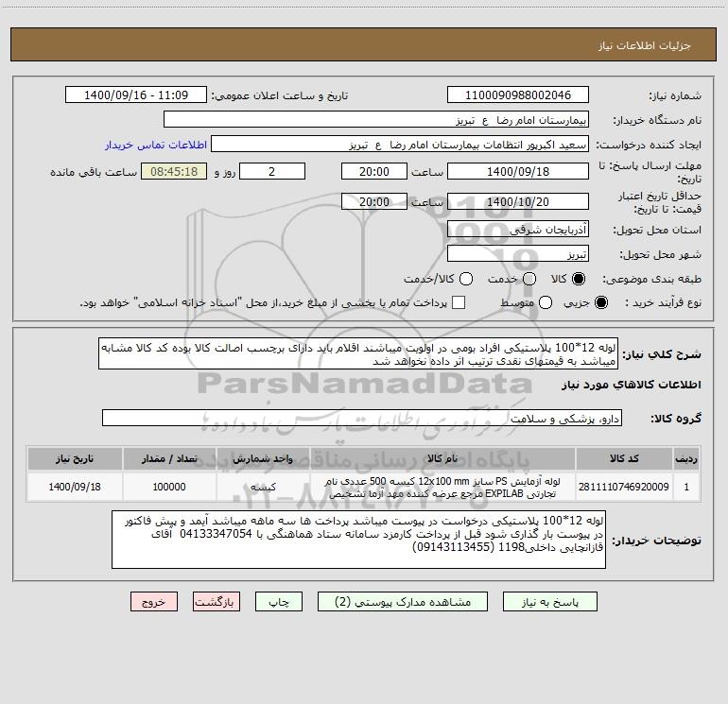Screen dimensions: 728x704
Task: Click the جزئیات اطلاعات نیاز header title
Action: click(645, 45)
